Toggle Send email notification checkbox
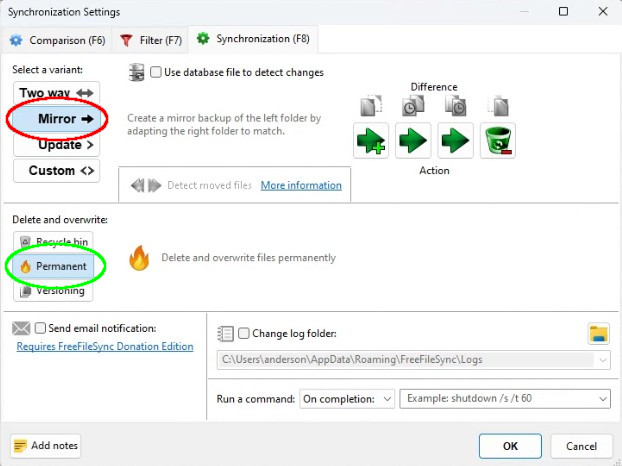The height and width of the screenshot is (466, 622). point(41,328)
